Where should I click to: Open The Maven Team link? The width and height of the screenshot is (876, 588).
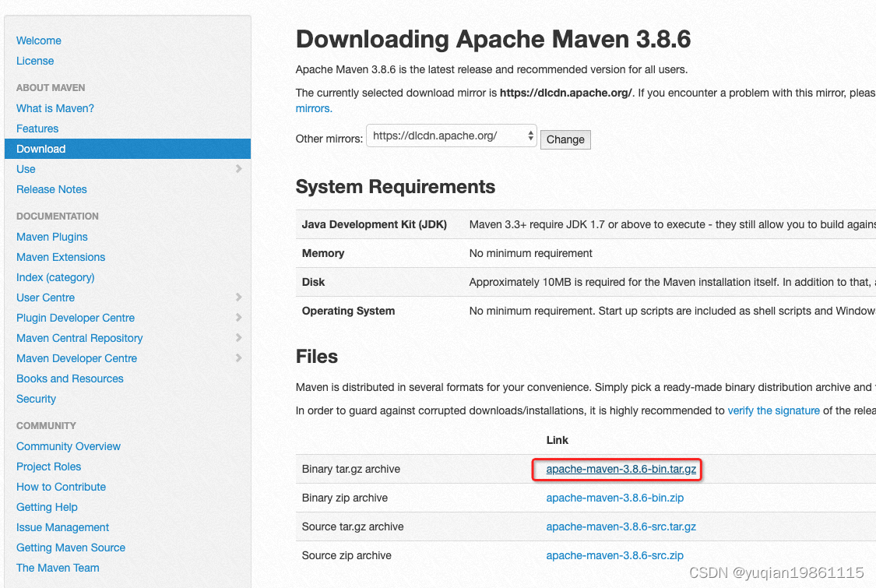click(58, 568)
